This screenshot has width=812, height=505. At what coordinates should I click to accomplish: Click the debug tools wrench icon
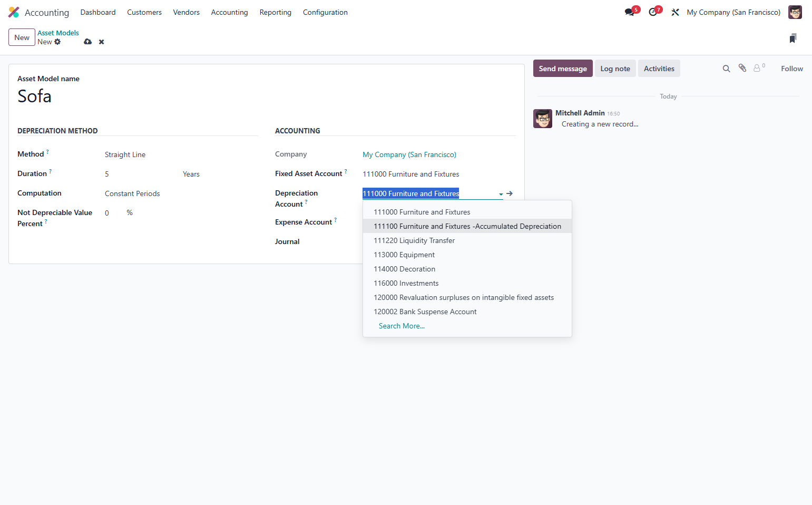tap(675, 12)
